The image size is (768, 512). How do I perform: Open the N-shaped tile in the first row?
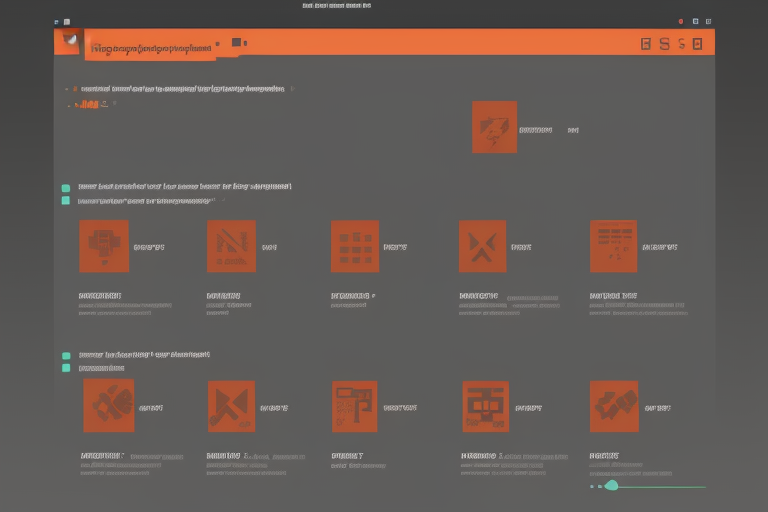click(x=231, y=246)
